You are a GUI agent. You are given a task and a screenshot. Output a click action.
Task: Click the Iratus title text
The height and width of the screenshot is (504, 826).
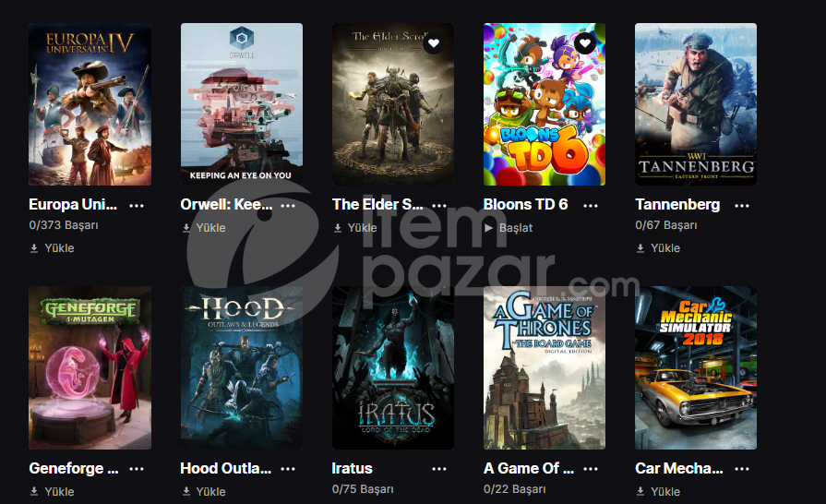click(353, 468)
